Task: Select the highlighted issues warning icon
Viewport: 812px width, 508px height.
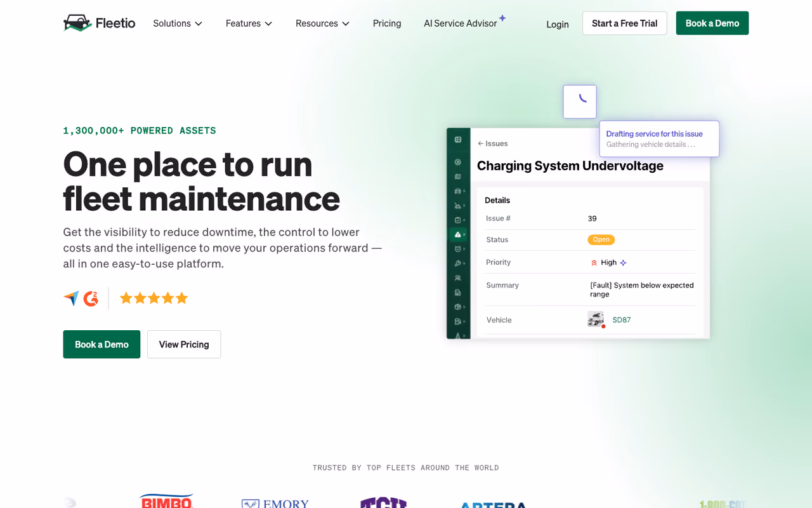Action: (x=458, y=234)
